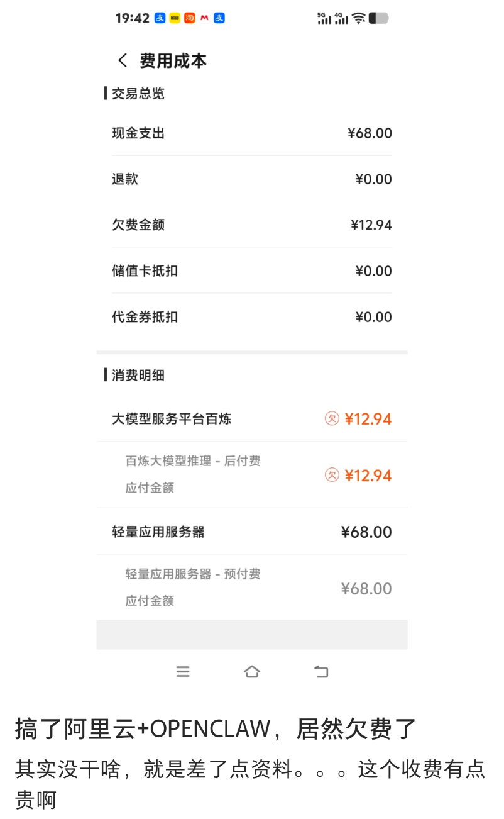Tap the Wi-Fi status icon

(358, 18)
